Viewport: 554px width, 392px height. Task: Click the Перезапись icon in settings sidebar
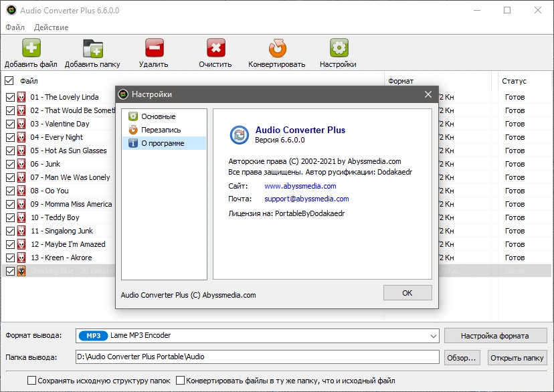tap(133, 130)
